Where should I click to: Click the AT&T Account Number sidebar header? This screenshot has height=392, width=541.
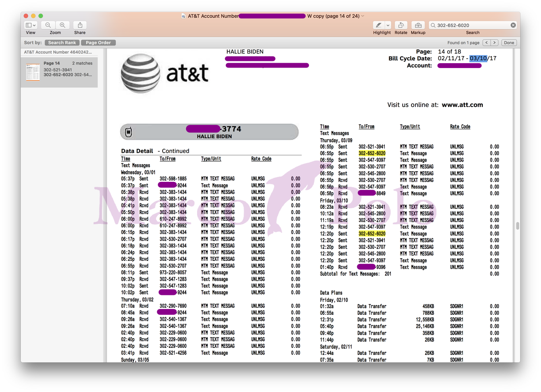(58, 52)
